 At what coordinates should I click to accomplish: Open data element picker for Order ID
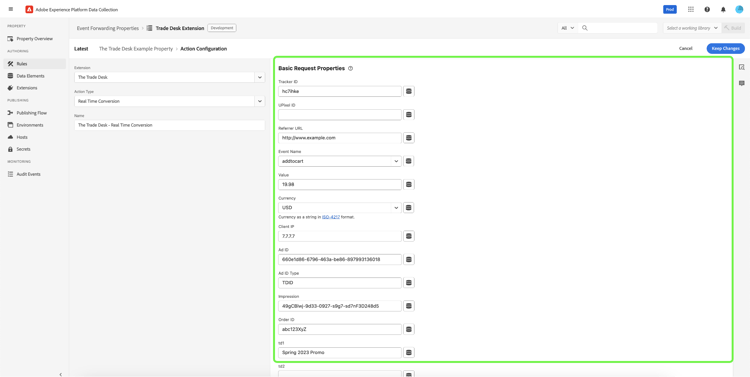point(408,329)
